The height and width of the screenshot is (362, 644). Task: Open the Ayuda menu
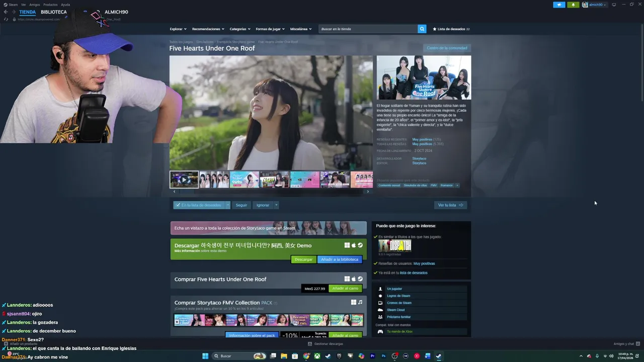click(x=65, y=5)
